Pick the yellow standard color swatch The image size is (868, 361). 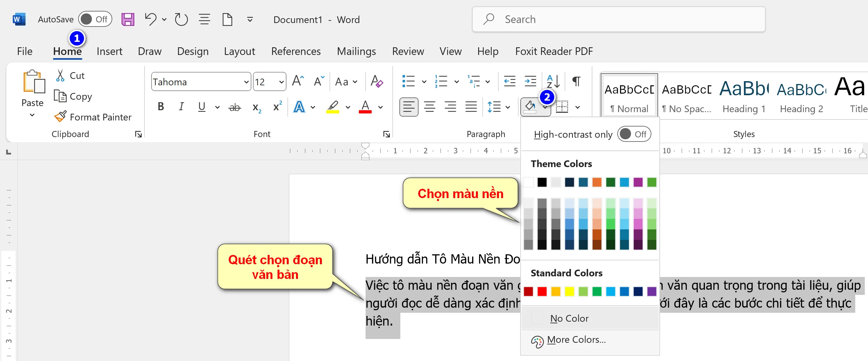[x=569, y=291]
